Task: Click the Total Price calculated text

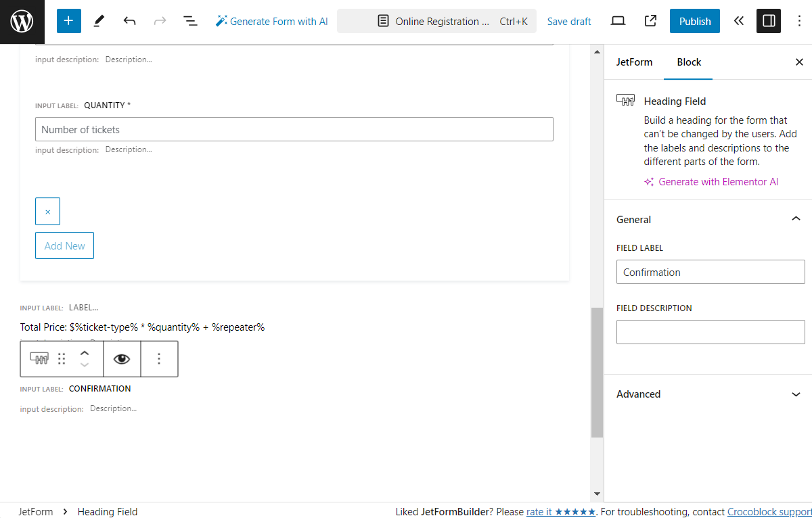Action: (142, 327)
